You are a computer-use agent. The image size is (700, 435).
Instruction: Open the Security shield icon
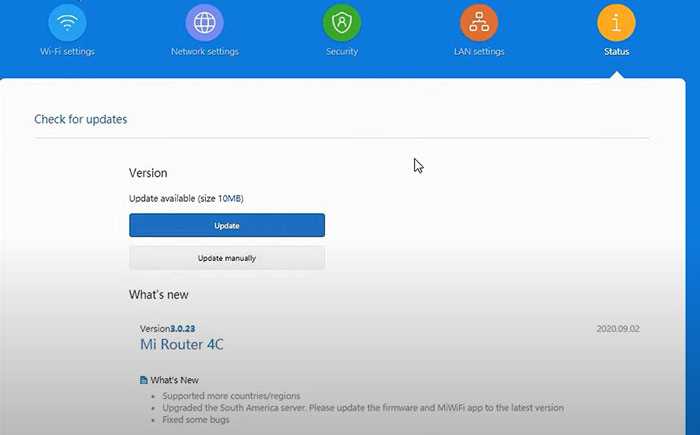(x=342, y=22)
